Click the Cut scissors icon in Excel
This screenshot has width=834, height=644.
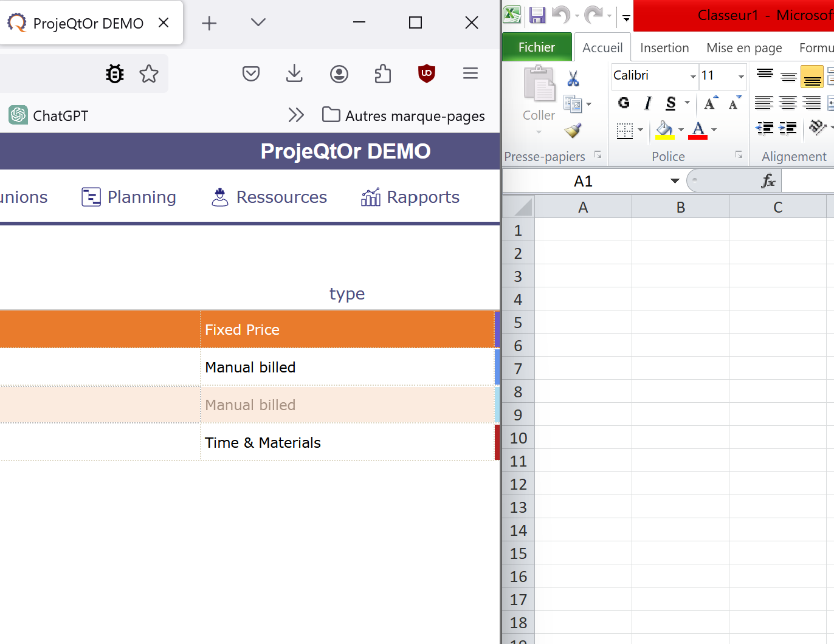coord(573,79)
